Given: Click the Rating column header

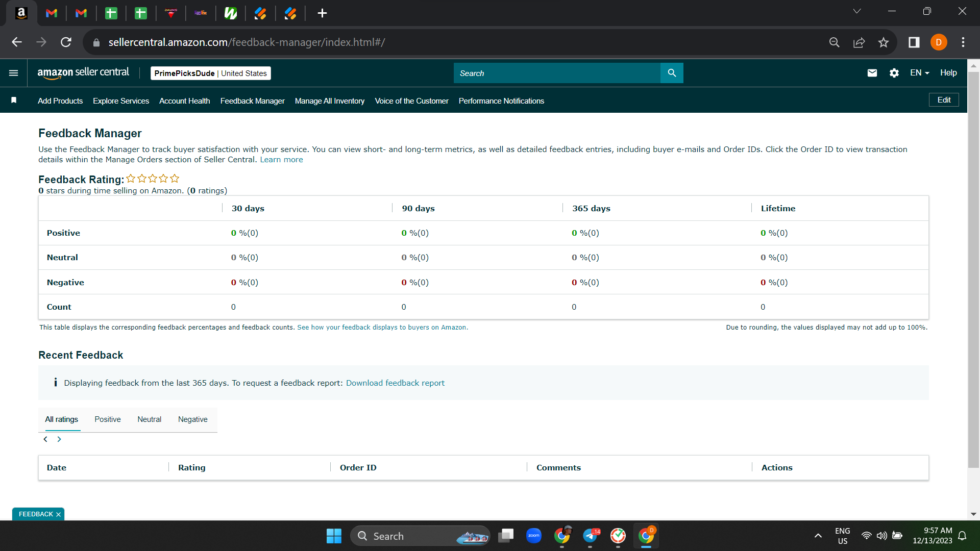Looking at the screenshot, I should 192,468.
